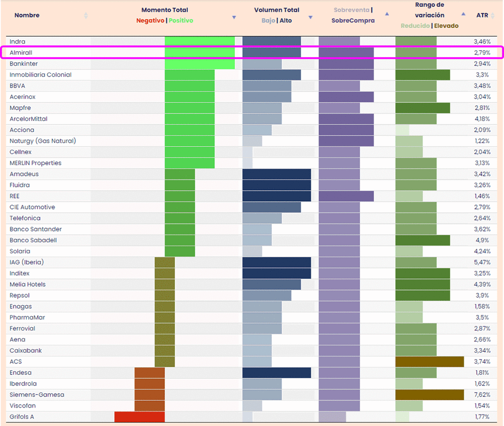The image size is (504, 426).
Task: Select the Viscofan row name
Action: point(23,406)
